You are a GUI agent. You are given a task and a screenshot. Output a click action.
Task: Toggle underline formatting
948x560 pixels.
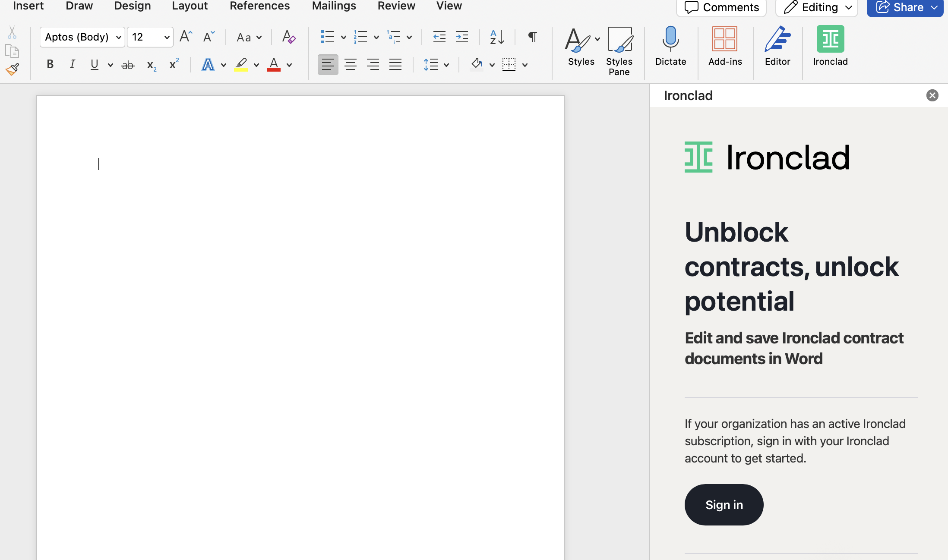(95, 65)
